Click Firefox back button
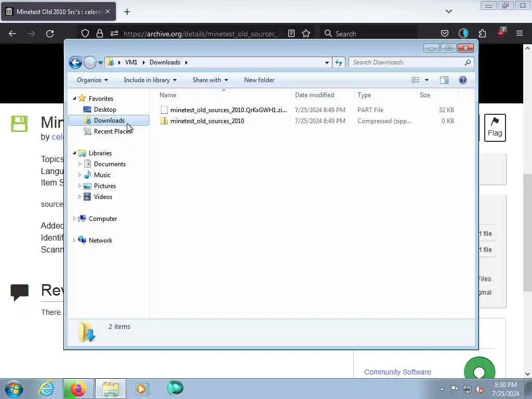532x399 pixels. pyautogui.click(x=12, y=34)
